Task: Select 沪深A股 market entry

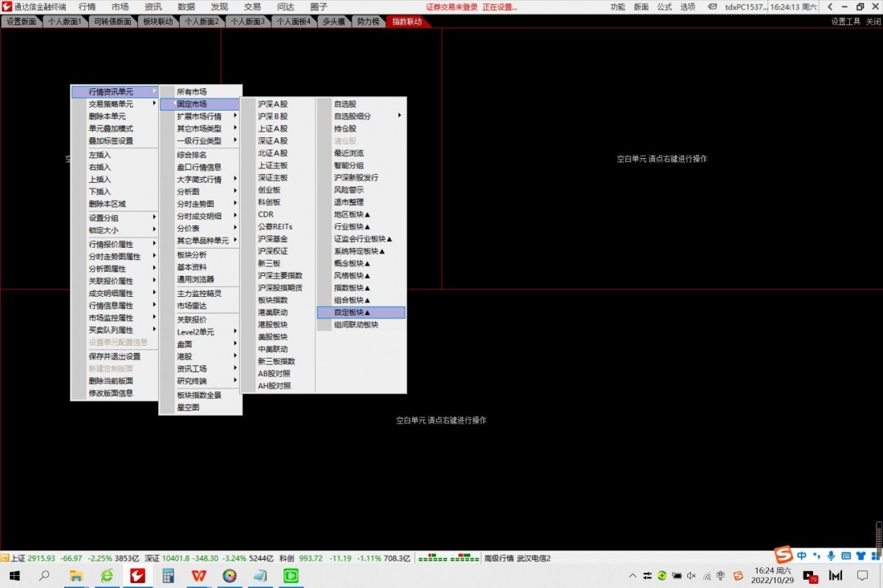Action: pyautogui.click(x=278, y=104)
